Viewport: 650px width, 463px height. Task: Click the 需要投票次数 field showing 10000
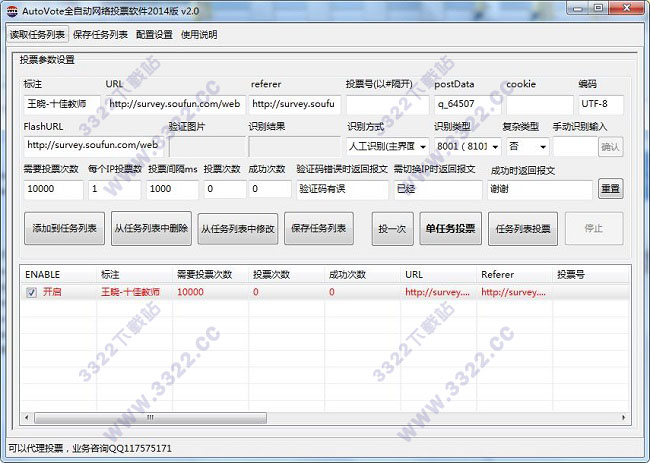click(x=53, y=189)
